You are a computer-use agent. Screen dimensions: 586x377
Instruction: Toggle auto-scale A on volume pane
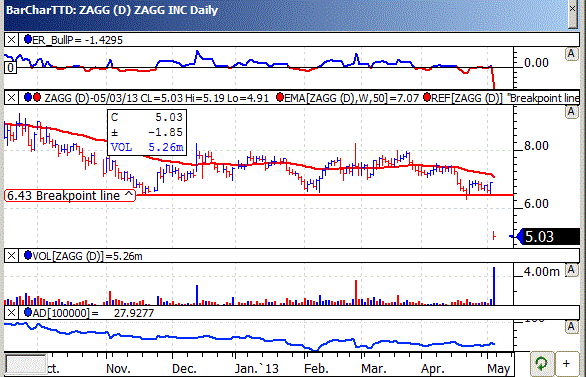tap(571, 270)
